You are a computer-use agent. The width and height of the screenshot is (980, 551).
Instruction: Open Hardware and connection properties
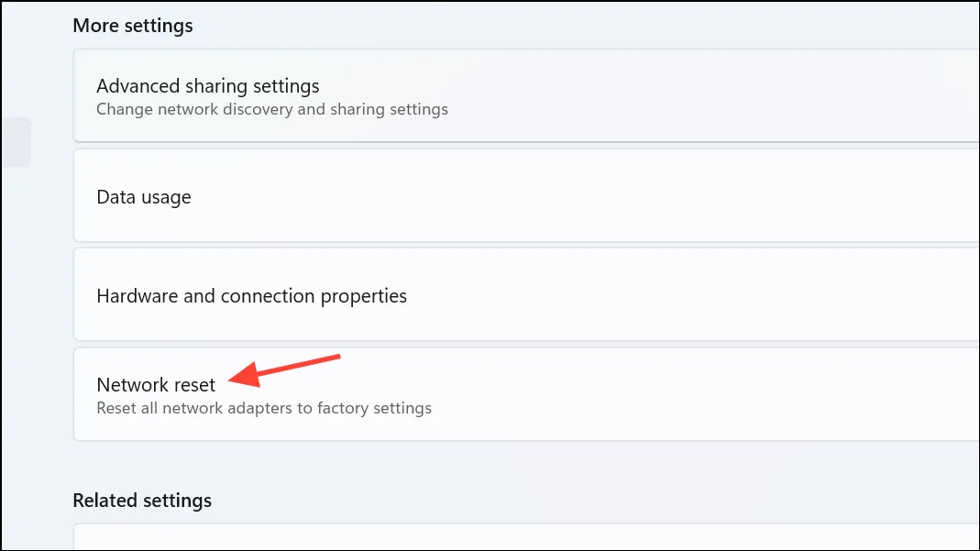coord(526,295)
